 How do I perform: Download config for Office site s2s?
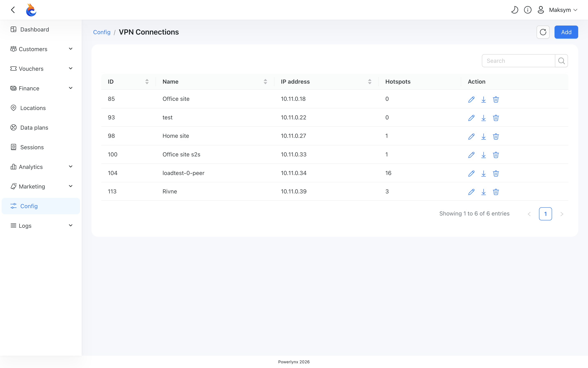click(x=483, y=155)
